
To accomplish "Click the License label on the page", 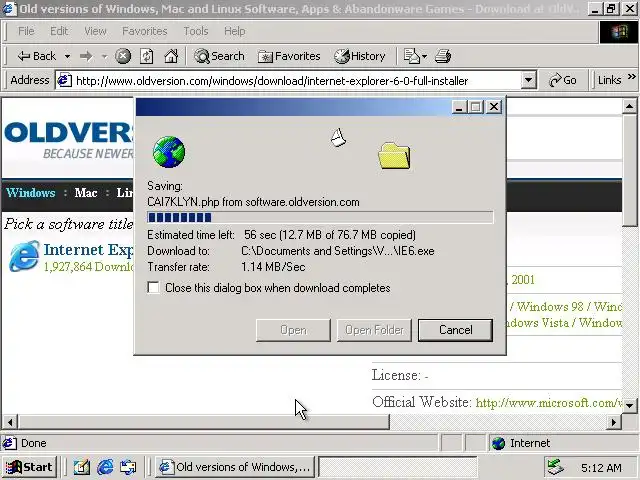I will [x=396, y=375].
